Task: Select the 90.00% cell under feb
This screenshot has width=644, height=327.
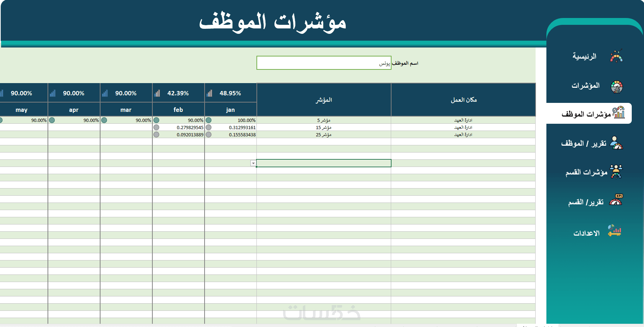Action: [x=178, y=120]
